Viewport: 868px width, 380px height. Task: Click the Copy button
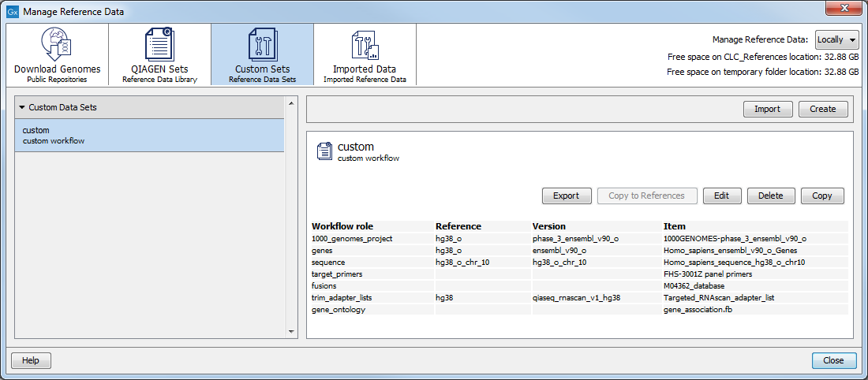pyautogui.click(x=821, y=196)
